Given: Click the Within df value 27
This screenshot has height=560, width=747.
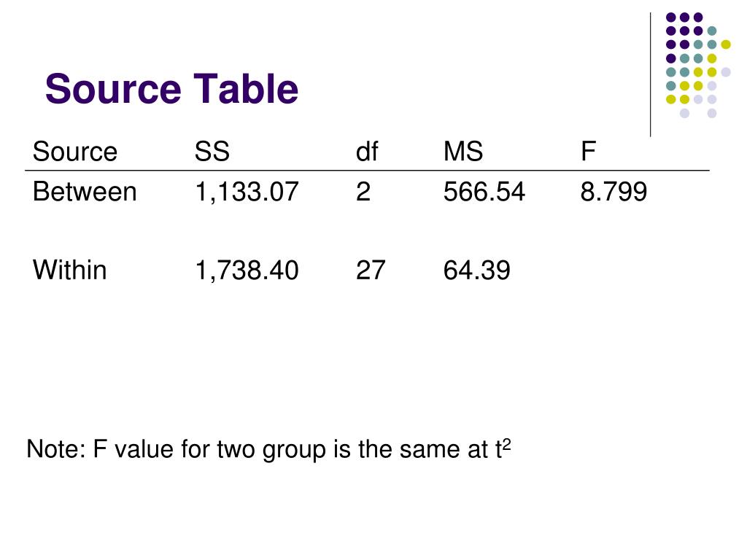Looking at the screenshot, I should [371, 270].
